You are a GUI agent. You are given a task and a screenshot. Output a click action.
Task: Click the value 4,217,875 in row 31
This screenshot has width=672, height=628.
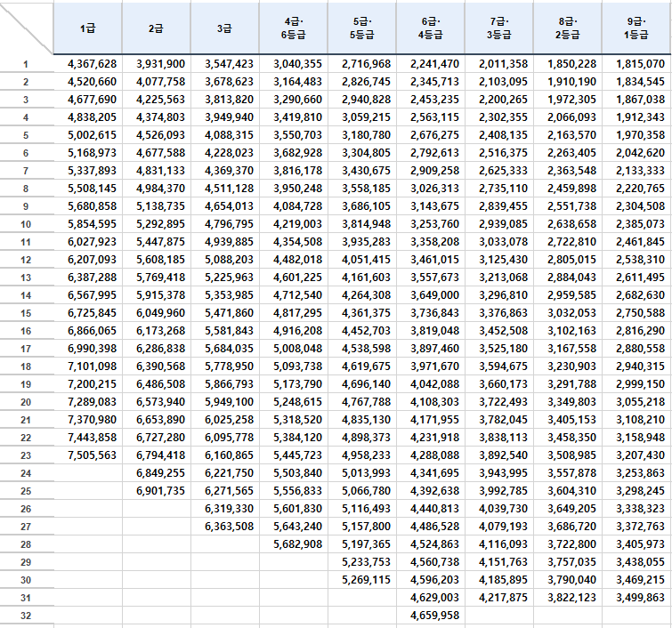point(503,598)
